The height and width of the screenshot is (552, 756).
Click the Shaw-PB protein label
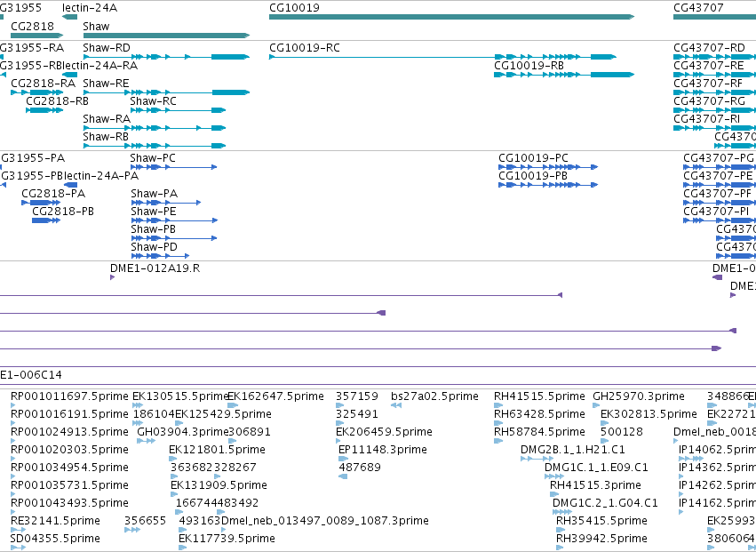[154, 230]
